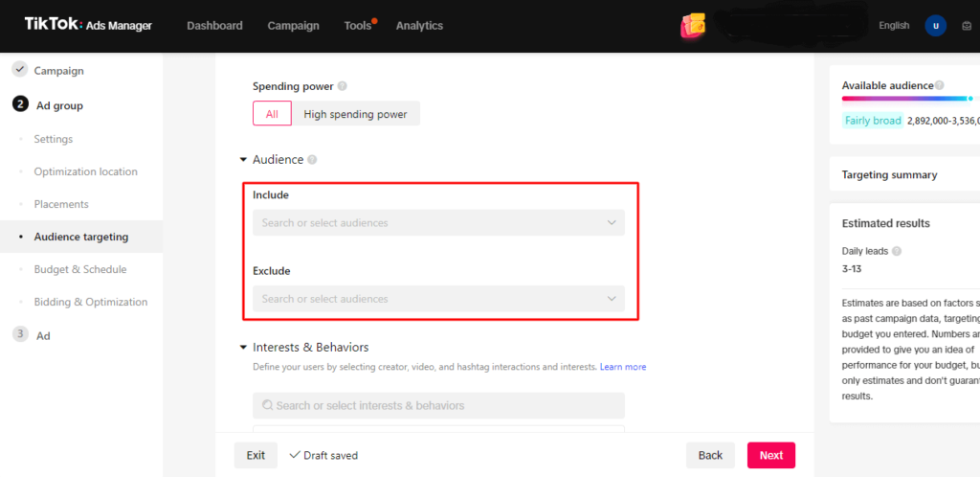Go to Budget & Schedule step
This screenshot has width=980, height=477.
[x=79, y=269]
